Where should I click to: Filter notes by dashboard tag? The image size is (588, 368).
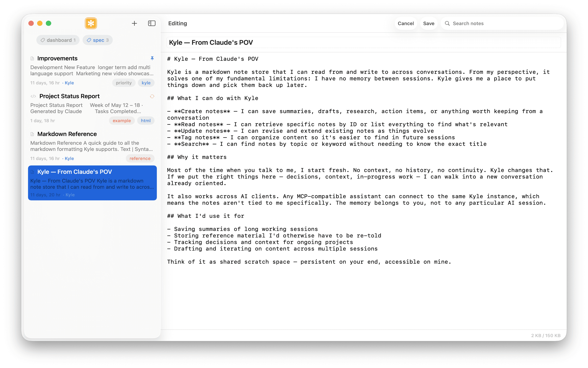tap(58, 40)
